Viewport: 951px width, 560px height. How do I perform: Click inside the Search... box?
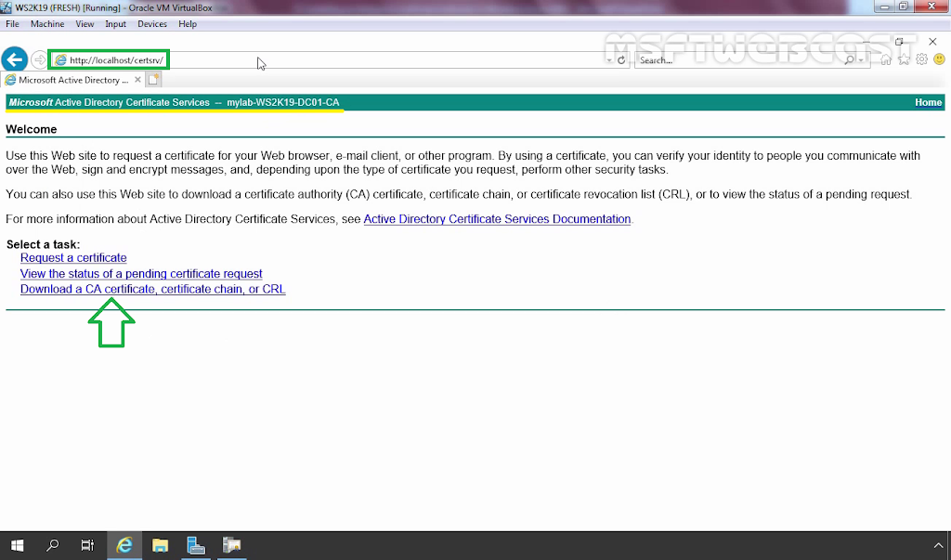(x=740, y=60)
